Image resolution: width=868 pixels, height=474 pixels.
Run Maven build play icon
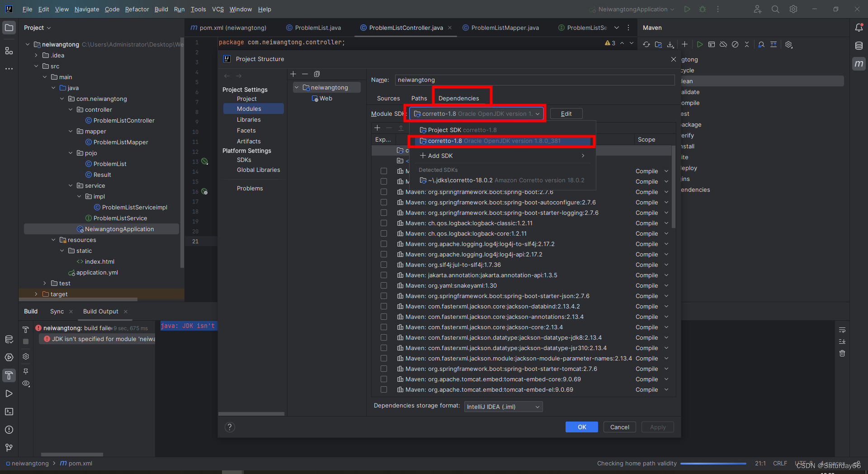[700, 44]
